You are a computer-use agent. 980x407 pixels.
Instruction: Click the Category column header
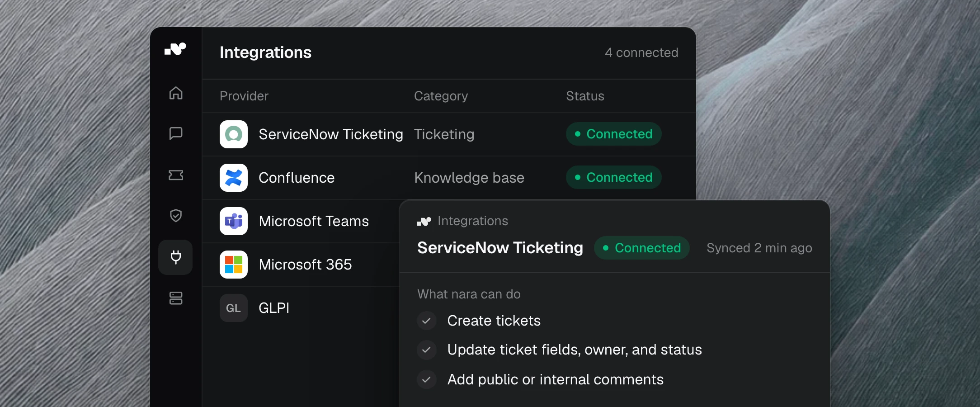click(441, 96)
